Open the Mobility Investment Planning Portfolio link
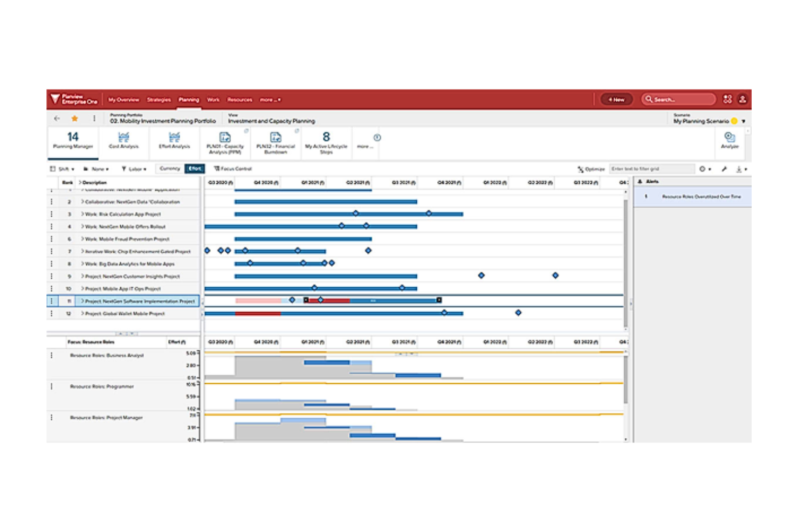The width and height of the screenshot is (798, 532). click(x=163, y=121)
